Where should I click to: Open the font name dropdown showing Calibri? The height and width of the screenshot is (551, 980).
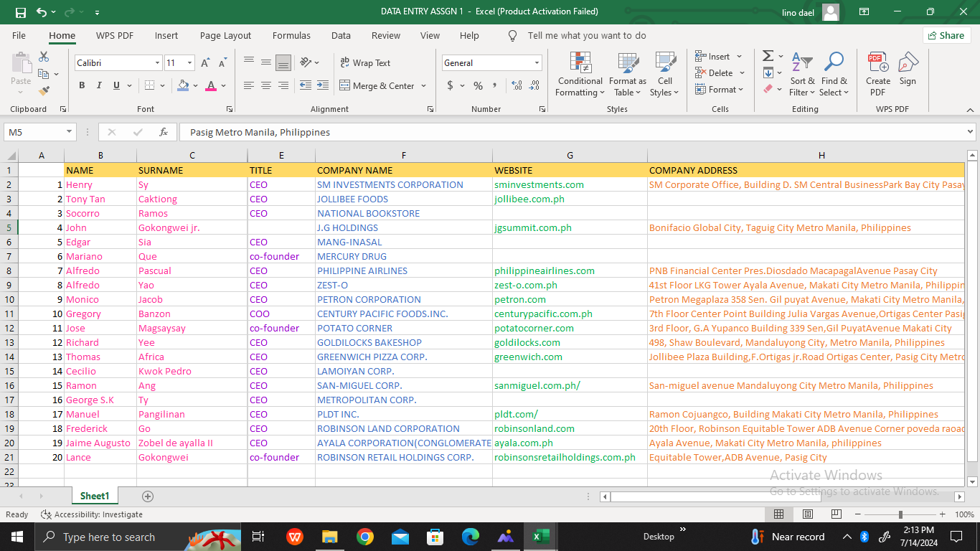157,63
